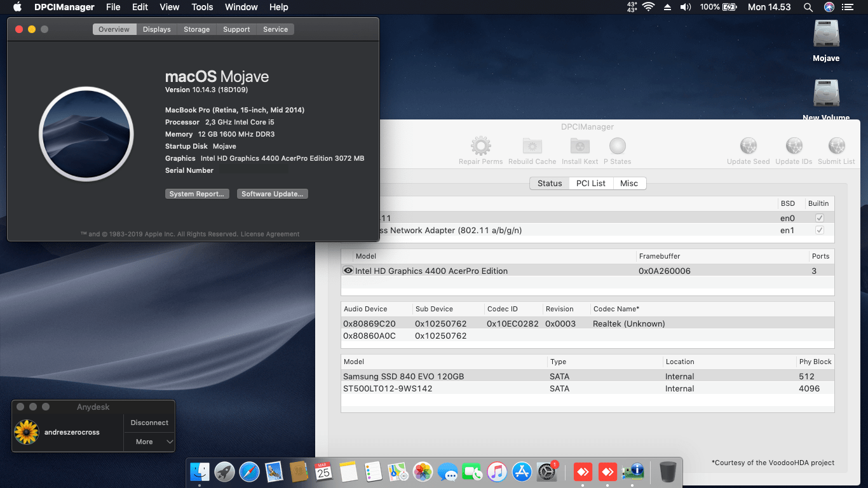
Task: Open the Wi-Fi menu
Action: tap(648, 7)
